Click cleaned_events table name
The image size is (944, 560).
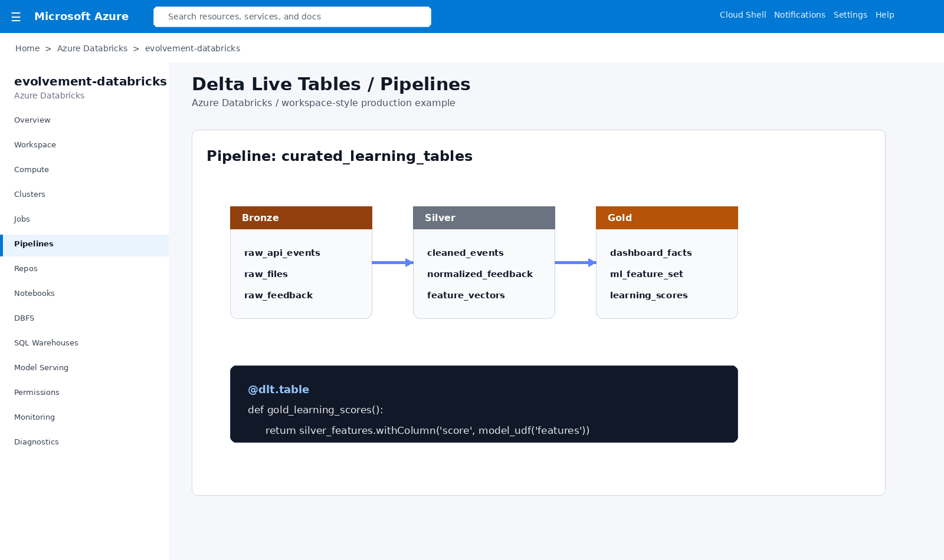466,253
